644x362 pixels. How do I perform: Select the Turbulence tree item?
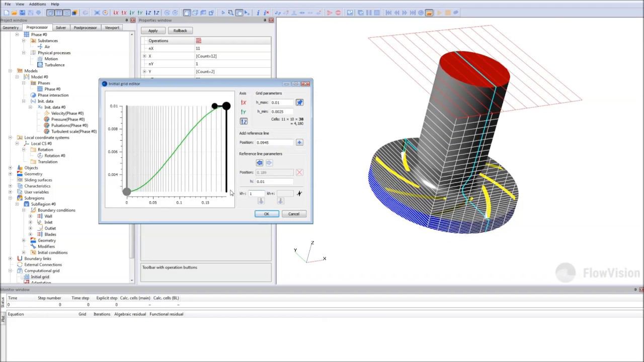coord(54,65)
